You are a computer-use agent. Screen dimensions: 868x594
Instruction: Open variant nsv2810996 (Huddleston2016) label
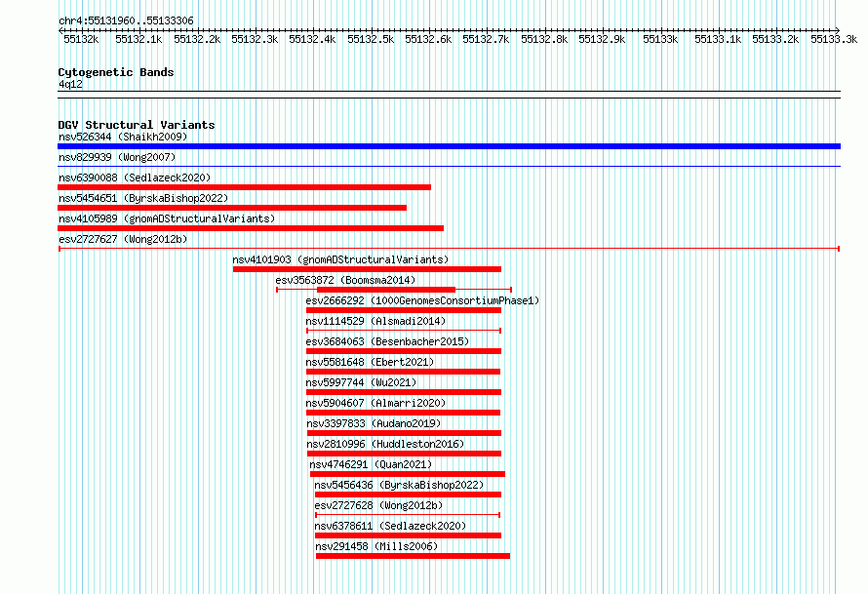[385, 444]
